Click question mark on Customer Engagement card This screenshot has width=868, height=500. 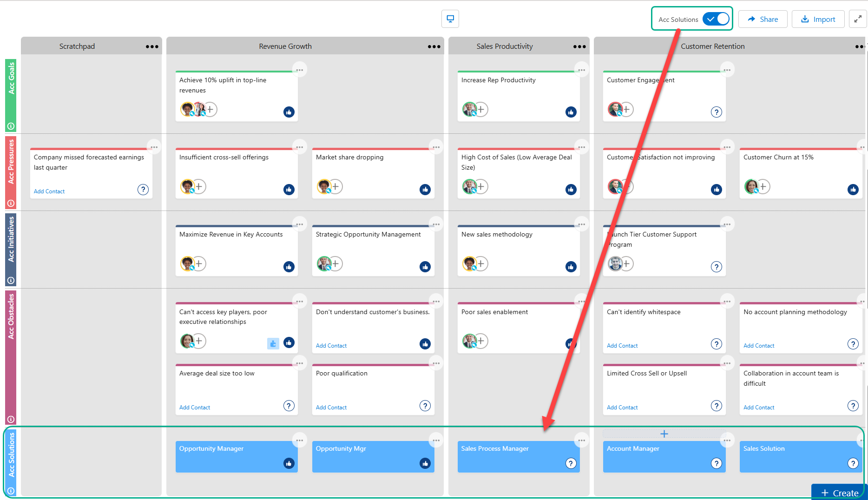716,112
